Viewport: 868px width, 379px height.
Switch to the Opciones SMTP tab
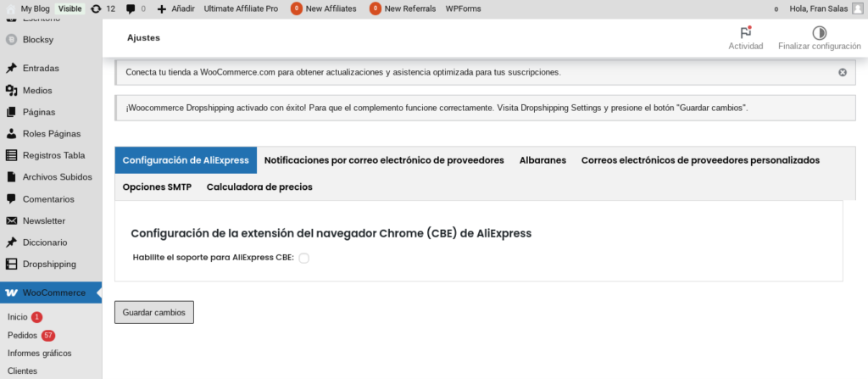tap(157, 187)
